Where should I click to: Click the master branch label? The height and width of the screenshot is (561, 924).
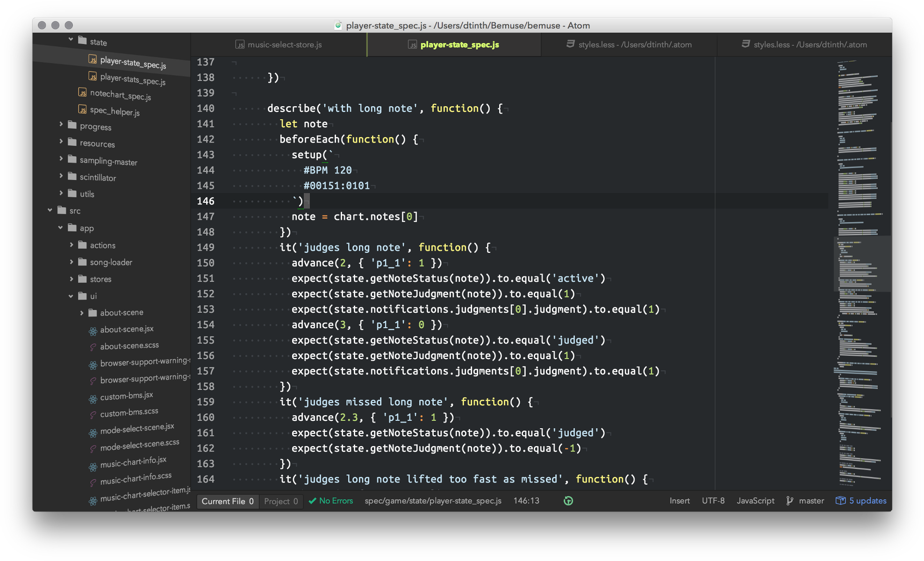point(811,501)
